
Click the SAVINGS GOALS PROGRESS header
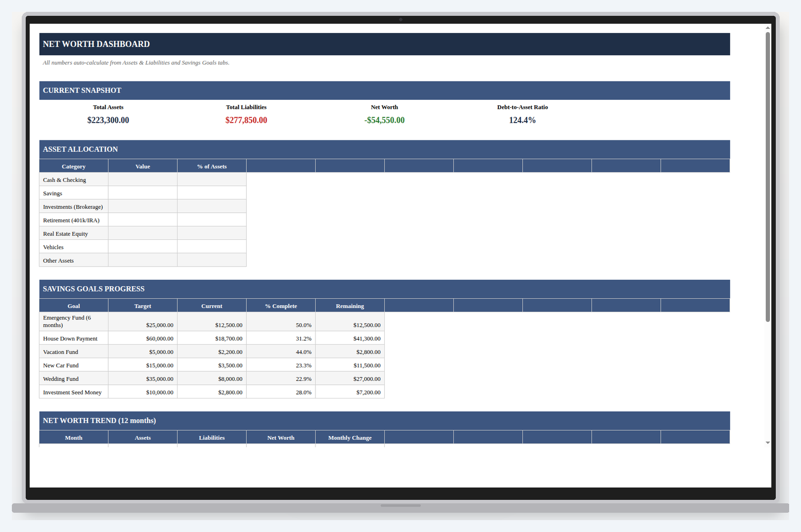coord(385,289)
